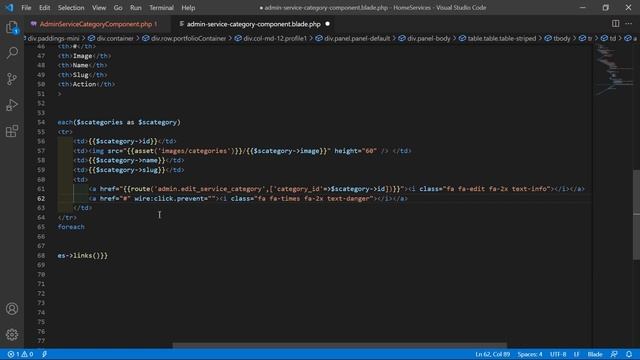Open the Accounts menu icon
The image size is (640, 360).
[12, 309]
